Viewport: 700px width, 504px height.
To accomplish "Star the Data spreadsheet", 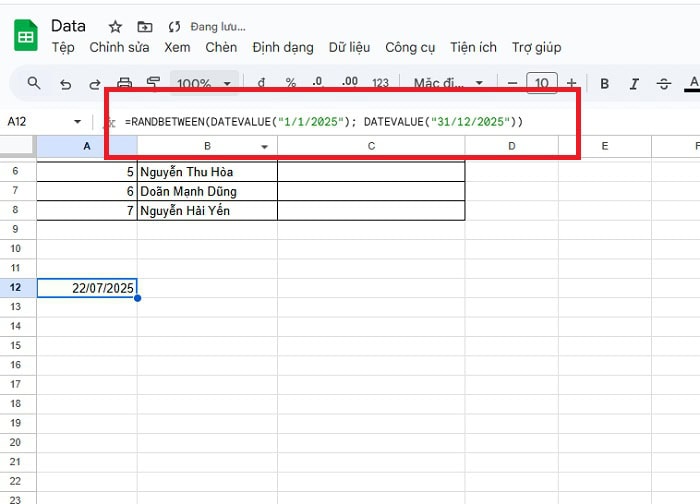I will (x=116, y=26).
